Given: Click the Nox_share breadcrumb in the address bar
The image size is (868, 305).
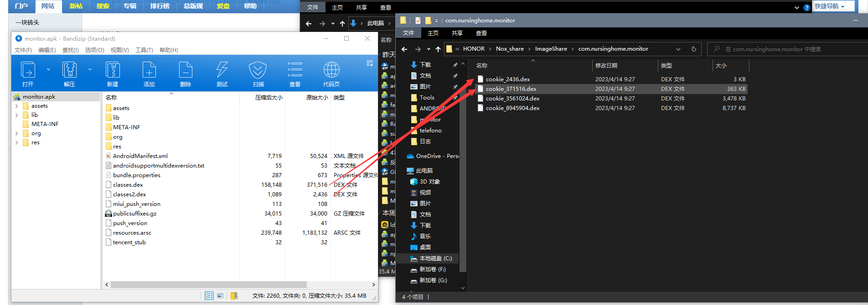Looking at the screenshot, I should click(x=510, y=49).
